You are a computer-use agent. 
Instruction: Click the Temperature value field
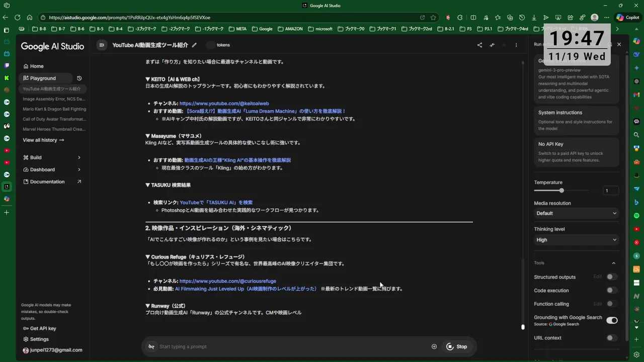point(611,191)
